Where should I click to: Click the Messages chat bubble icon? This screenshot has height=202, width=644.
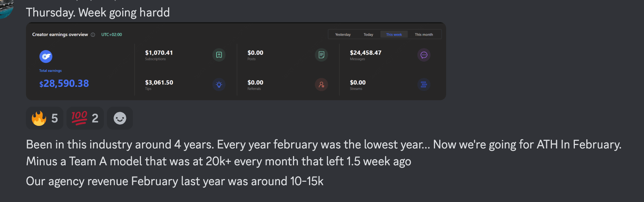click(424, 55)
